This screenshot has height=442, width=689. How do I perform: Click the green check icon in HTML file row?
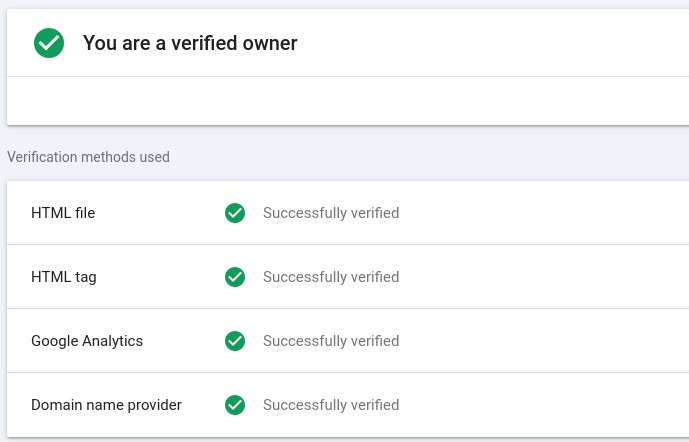235,213
